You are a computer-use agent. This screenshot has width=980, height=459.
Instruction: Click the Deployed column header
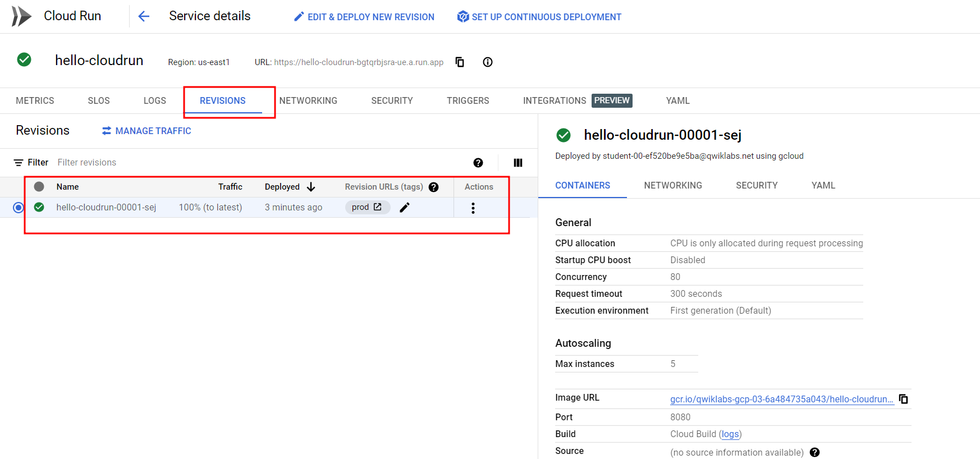coord(282,187)
